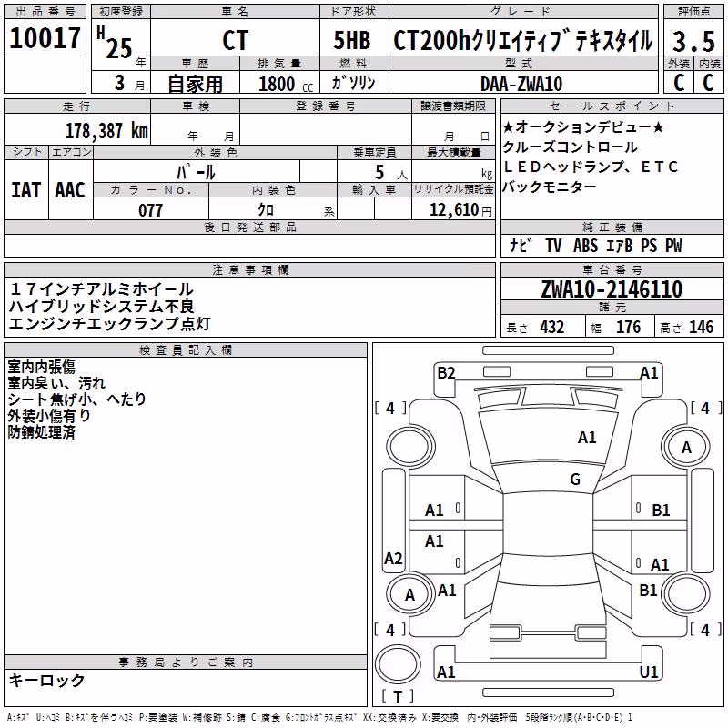This screenshot has width=728, height=728.
Task: Select the registration month "3 月"
Action: [129, 83]
